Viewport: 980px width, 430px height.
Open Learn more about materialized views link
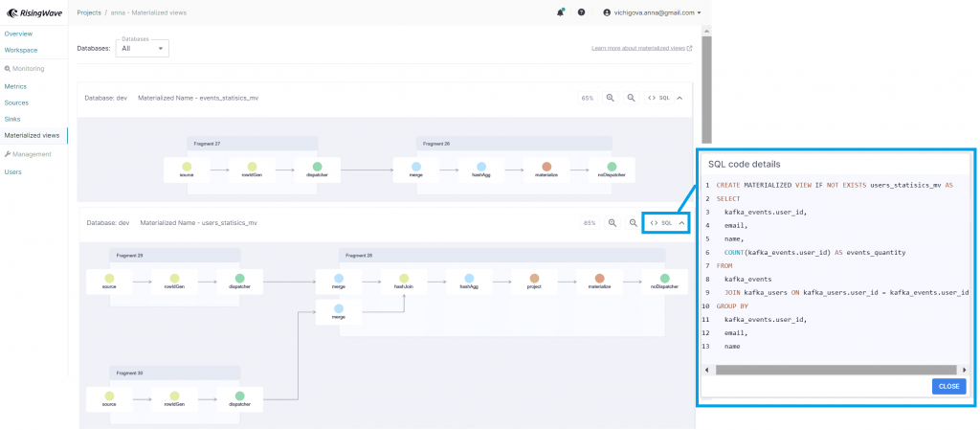point(641,47)
